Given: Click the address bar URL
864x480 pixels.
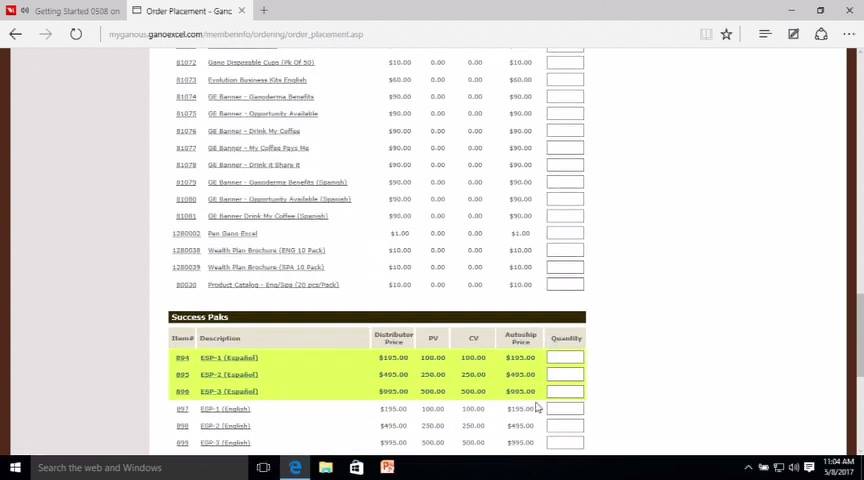Looking at the screenshot, I should [x=236, y=34].
